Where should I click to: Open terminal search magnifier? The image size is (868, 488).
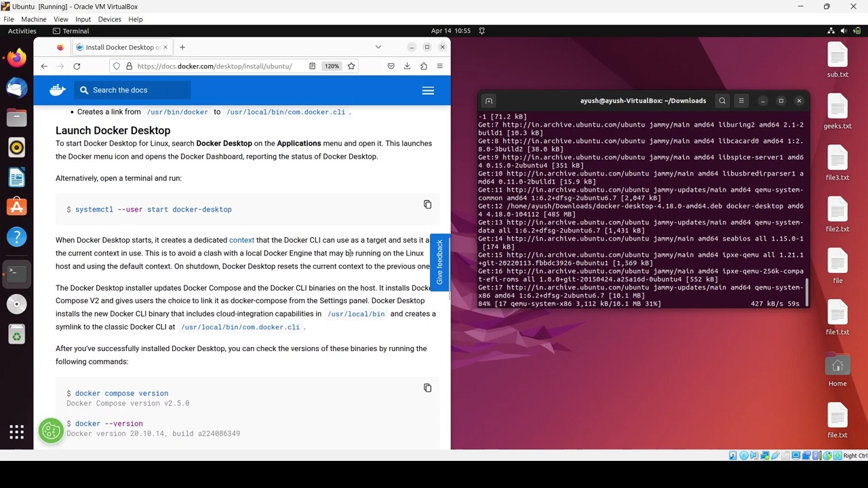pos(722,100)
